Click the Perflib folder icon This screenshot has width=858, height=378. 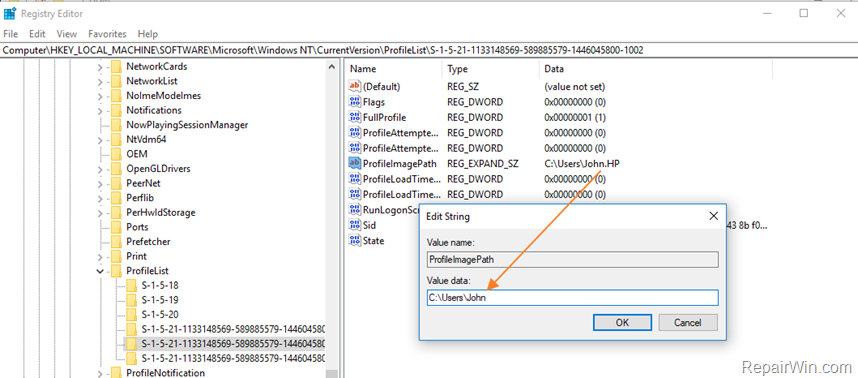point(116,198)
